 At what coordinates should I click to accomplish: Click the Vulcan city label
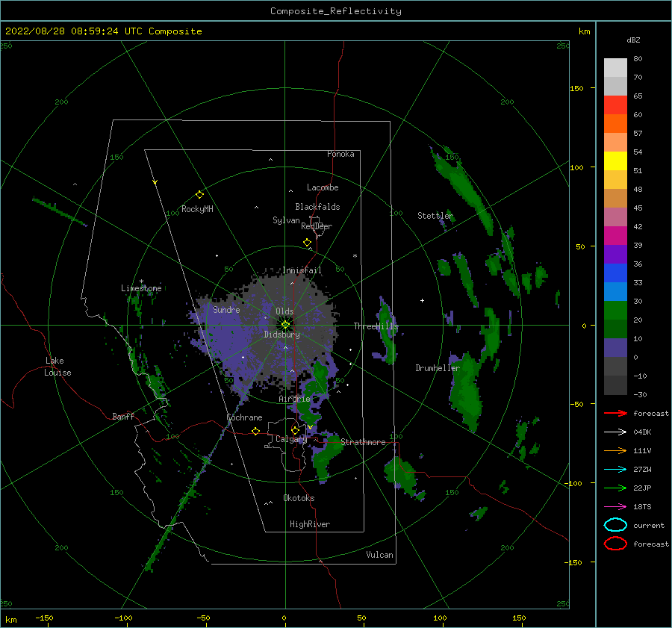[x=379, y=555]
